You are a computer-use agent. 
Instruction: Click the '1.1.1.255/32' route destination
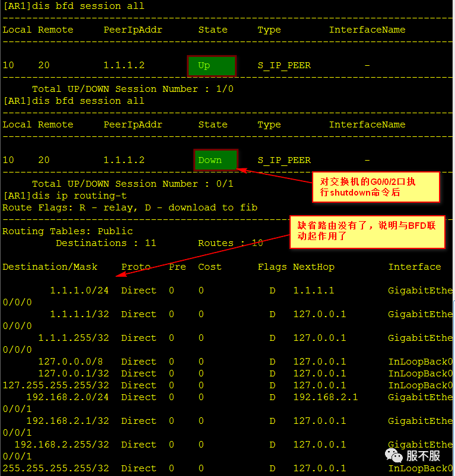pos(74,338)
